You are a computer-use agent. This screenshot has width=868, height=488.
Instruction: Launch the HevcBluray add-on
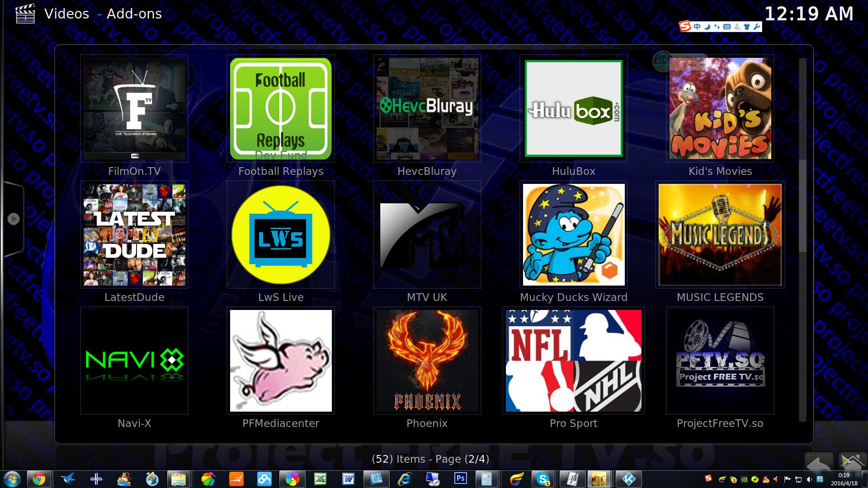pyautogui.click(x=427, y=108)
